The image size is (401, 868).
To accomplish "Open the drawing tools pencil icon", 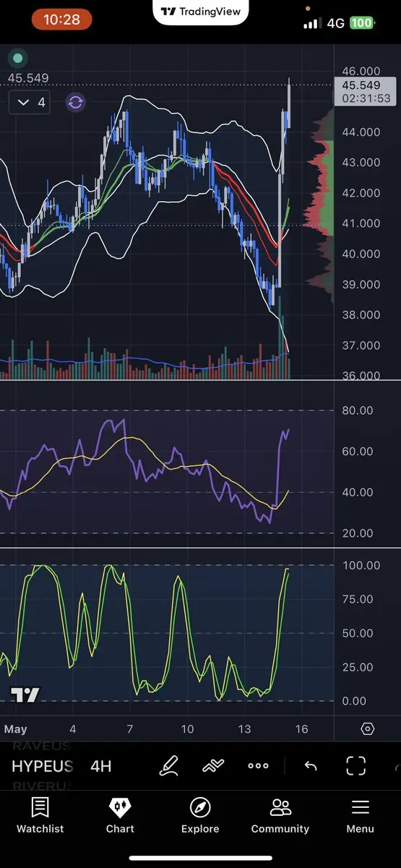I will tap(169, 766).
